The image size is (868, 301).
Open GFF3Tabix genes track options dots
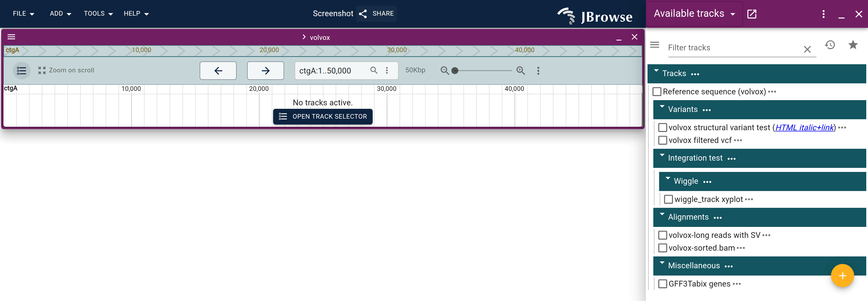(737, 284)
